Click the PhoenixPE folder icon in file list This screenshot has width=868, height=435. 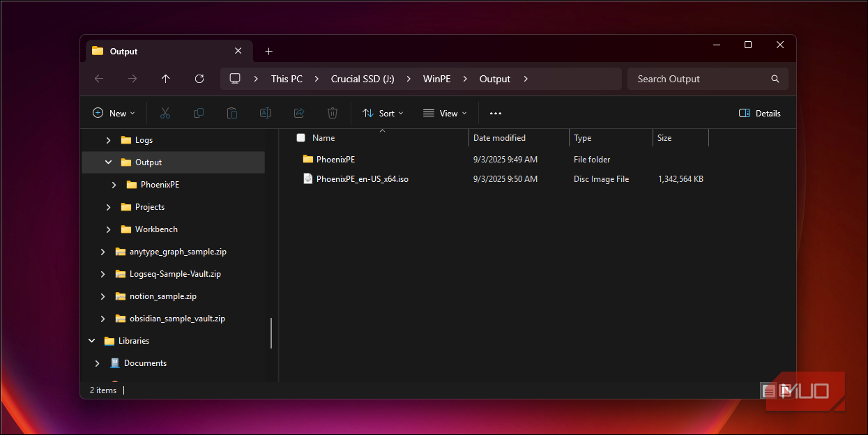click(307, 159)
